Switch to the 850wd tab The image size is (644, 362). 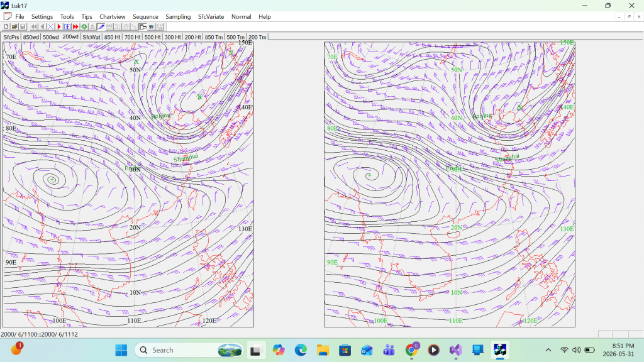click(31, 37)
